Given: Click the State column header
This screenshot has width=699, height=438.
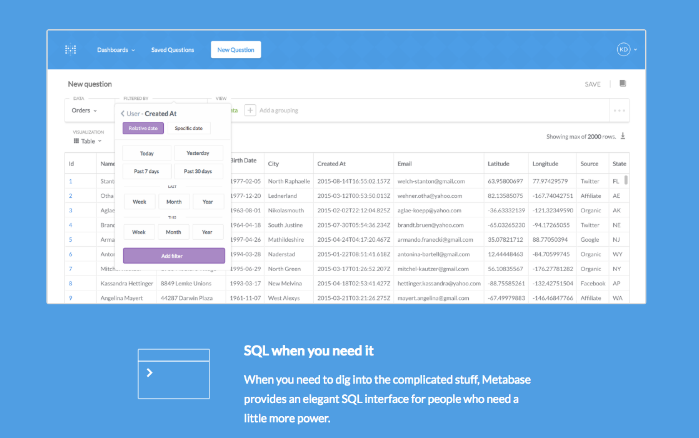Looking at the screenshot, I should (619, 164).
